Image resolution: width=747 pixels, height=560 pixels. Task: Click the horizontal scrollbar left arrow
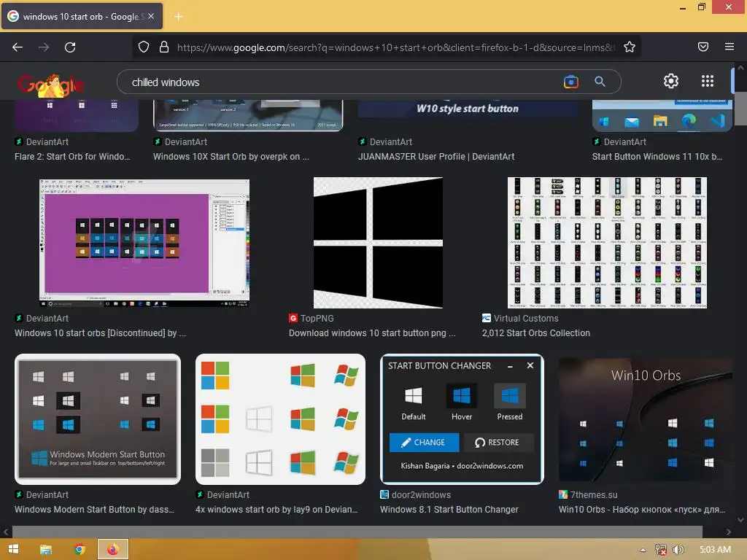pos(6,532)
